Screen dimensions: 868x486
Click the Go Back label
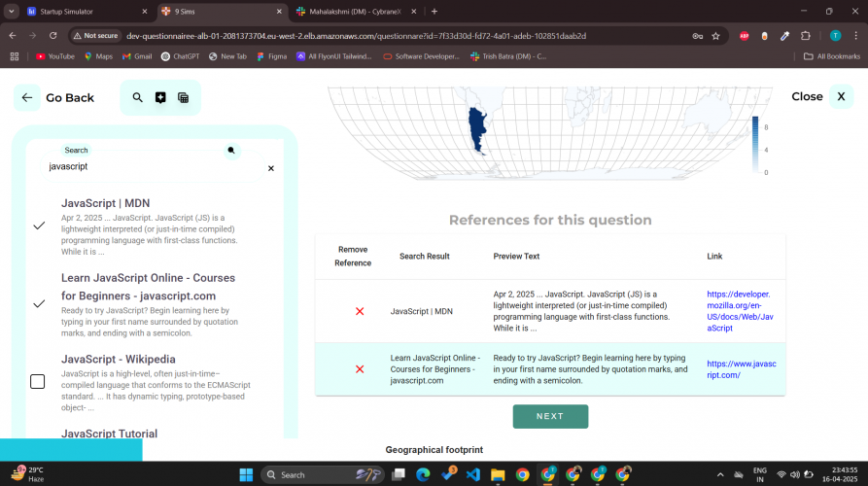pyautogui.click(x=70, y=98)
